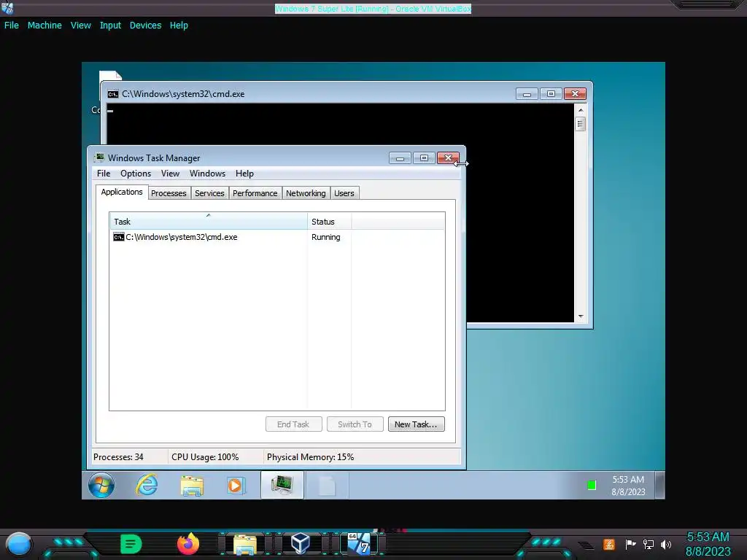Open host volume speaker icon
The width and height of the screenshot is (747, 560).
(666, 544)
